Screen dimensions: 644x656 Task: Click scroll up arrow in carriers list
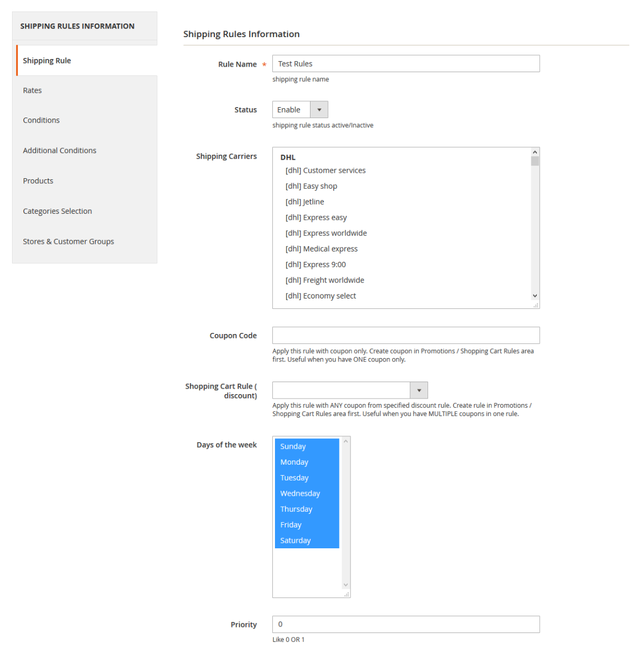coord(535,152)
